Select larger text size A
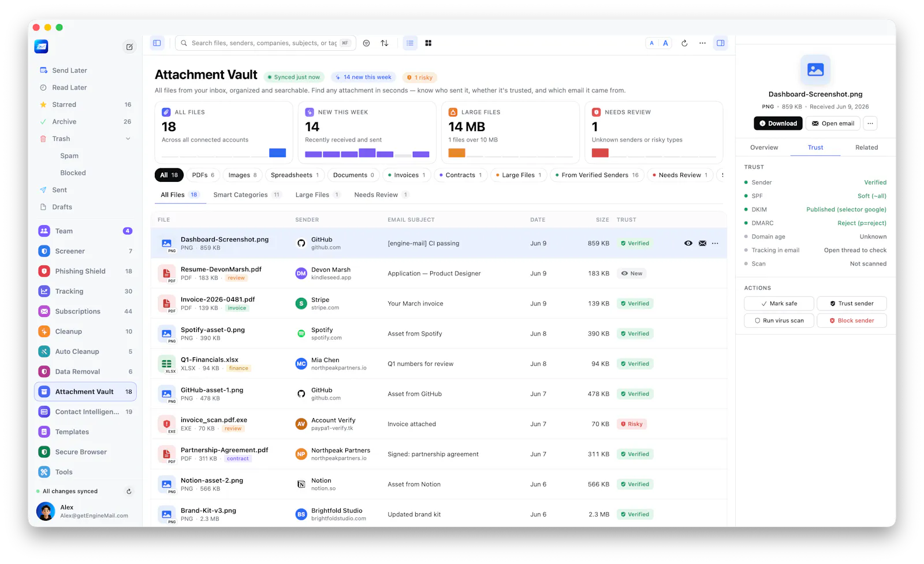The height and width of the screenshot is (564, 924). tap(665, 43)
